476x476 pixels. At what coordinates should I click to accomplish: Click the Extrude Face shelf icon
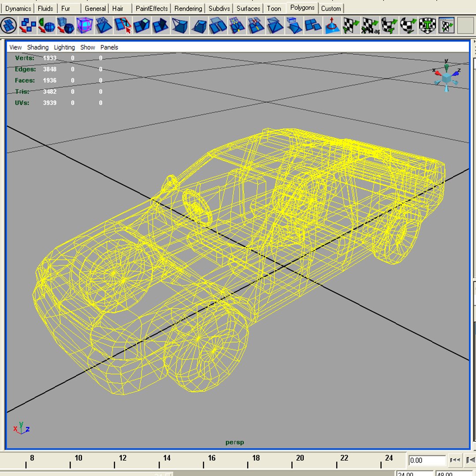point(141,26)
